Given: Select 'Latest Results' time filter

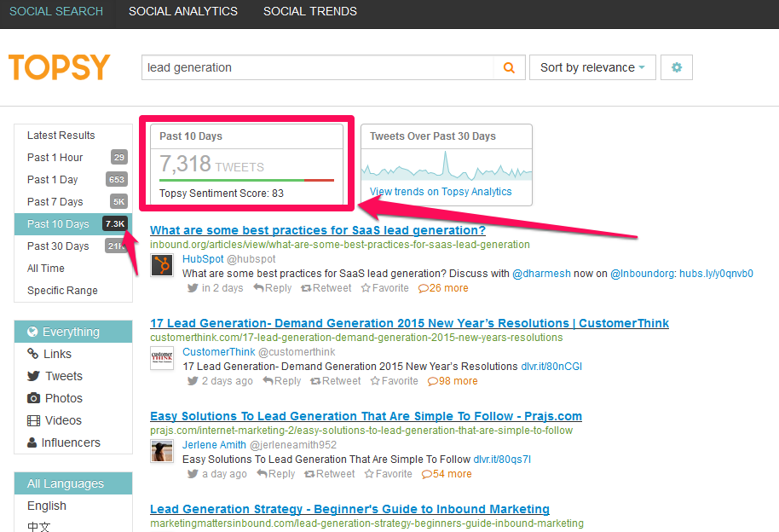Looking at the screenshot, I should [73, 136].
